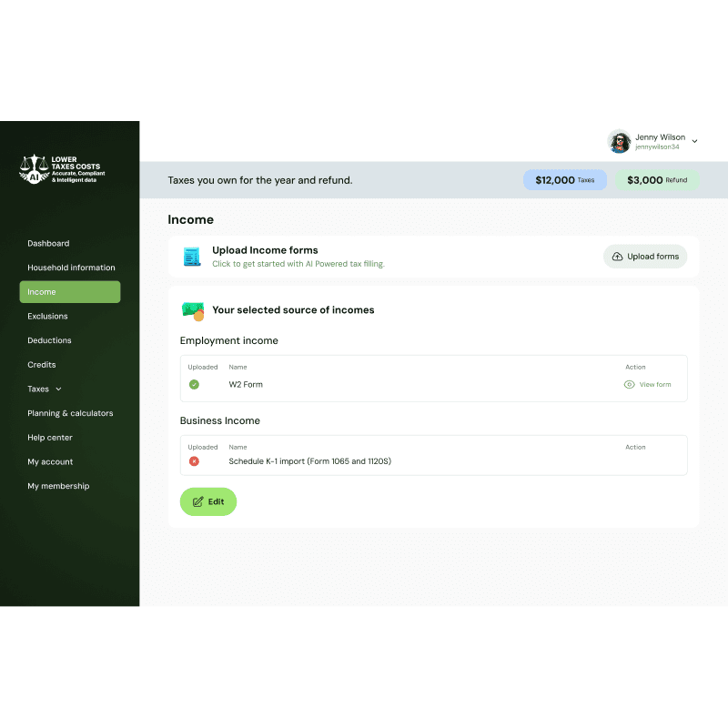Click the 'jennywilson34' username text
The height and width of the screenshot is (728, 728).
tap(657, 147)
